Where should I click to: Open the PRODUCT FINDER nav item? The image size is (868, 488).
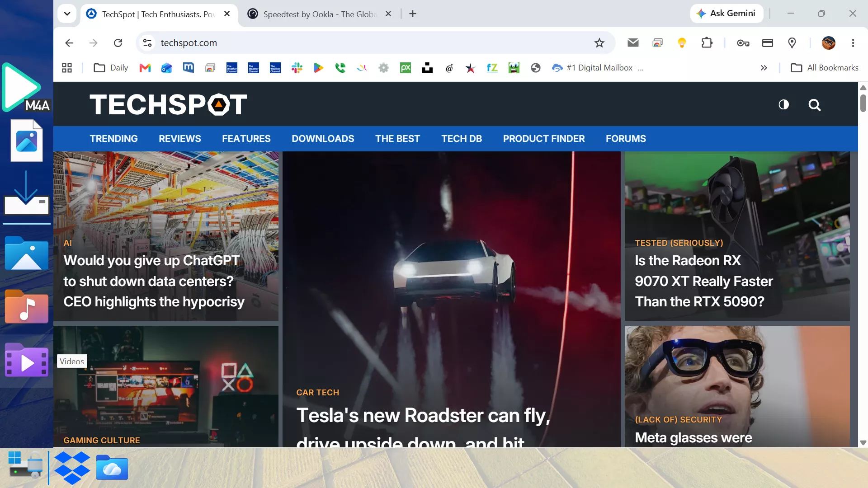543,139
